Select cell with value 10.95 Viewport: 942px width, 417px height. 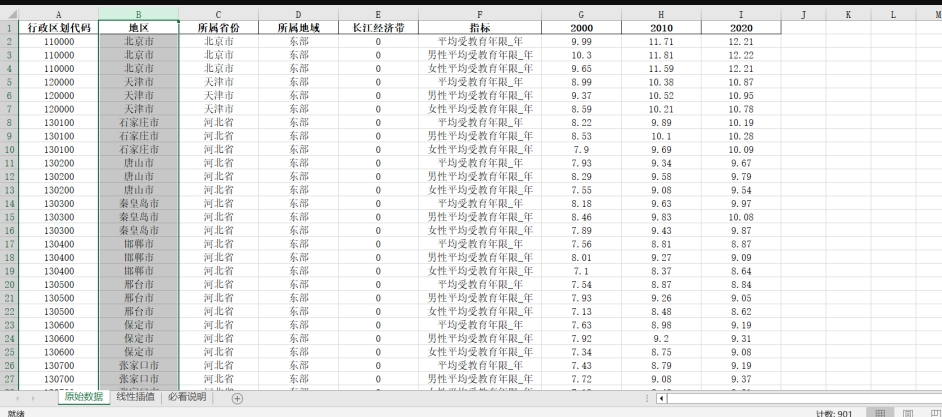coord(741,96)
